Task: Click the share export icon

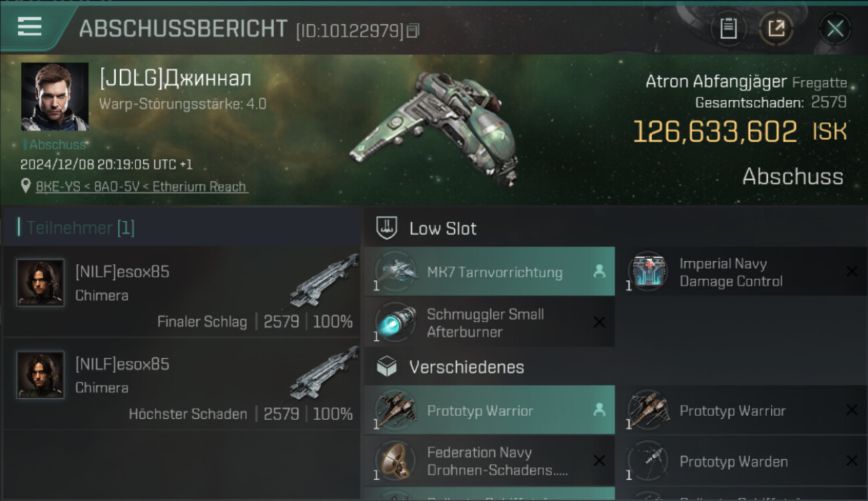Action: tap(776, 29)
